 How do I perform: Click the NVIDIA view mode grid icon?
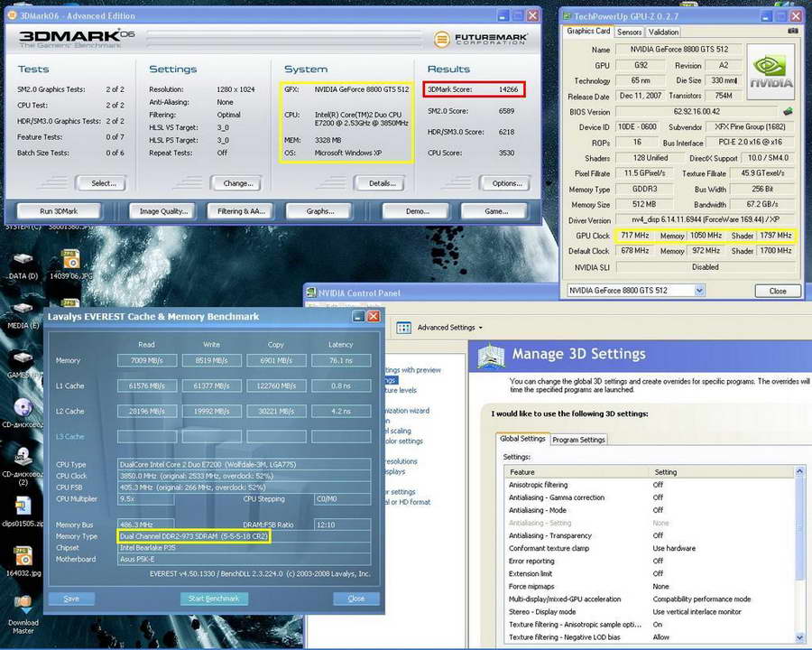point(403,328)
